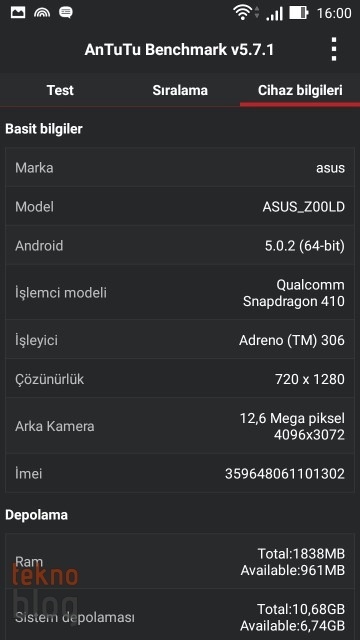Switch to the Test tab
The image size is (360, 640).
(x=60, y=90)
